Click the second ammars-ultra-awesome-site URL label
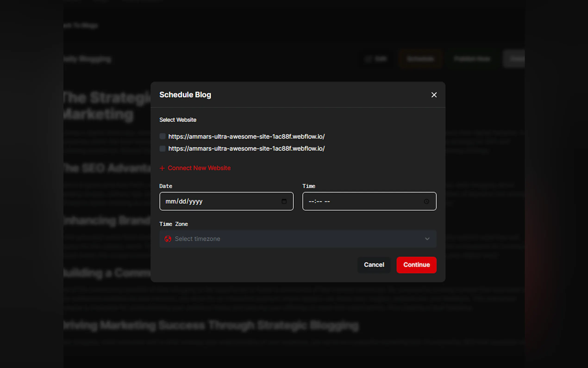 [246, 149]
